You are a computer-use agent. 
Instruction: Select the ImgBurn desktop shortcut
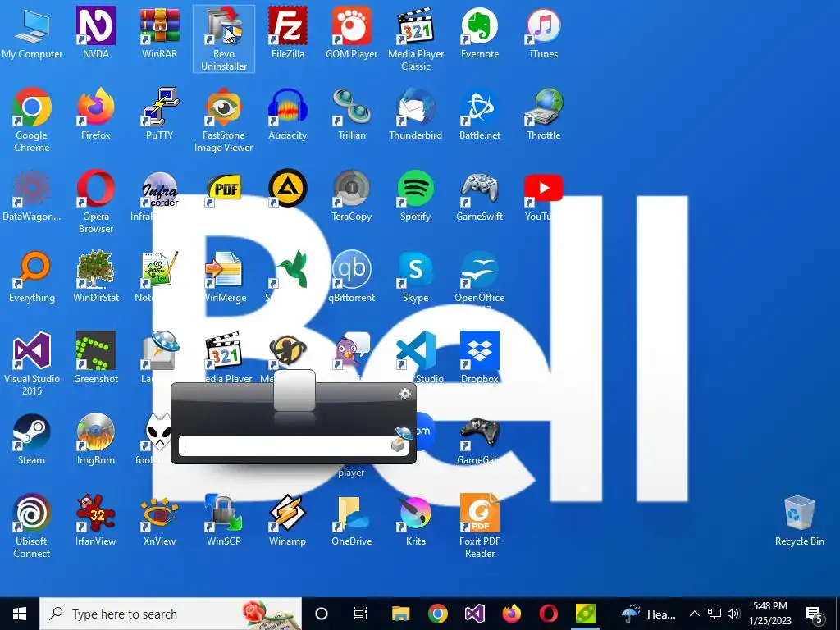[96, 440]
